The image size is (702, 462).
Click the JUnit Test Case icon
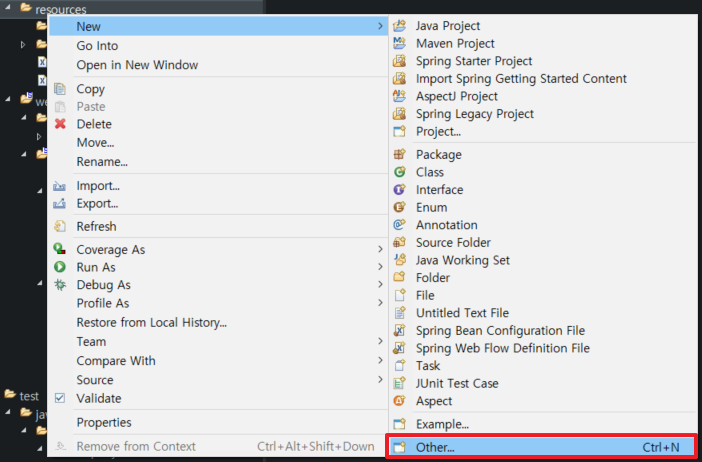(399, 383)
